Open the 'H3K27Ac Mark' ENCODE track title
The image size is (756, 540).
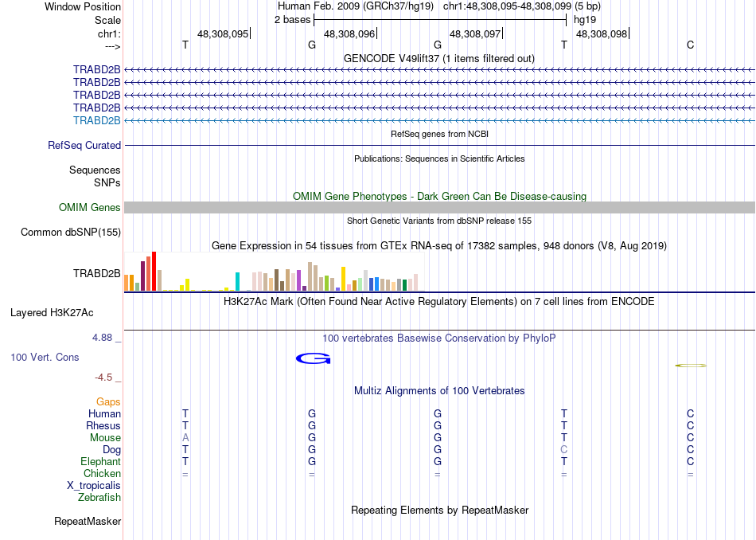click(x=439, y=302)
